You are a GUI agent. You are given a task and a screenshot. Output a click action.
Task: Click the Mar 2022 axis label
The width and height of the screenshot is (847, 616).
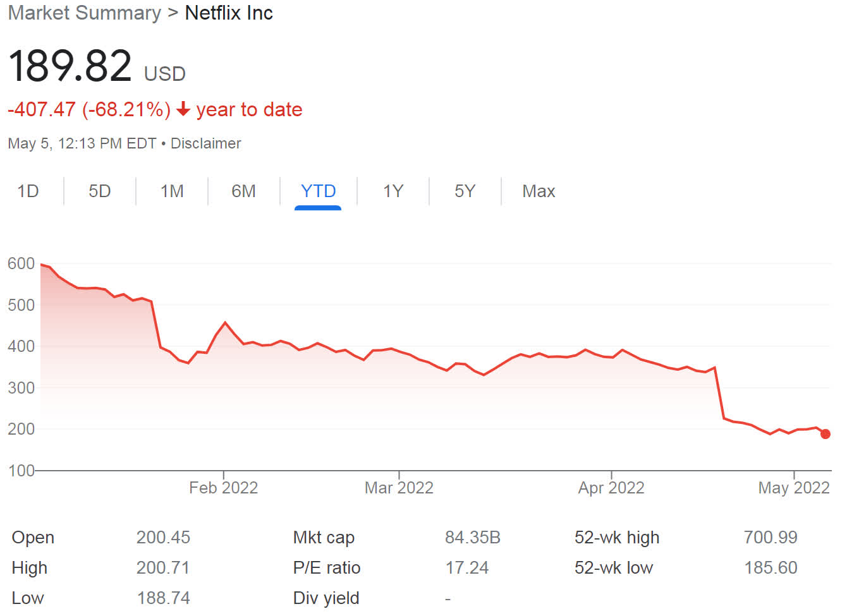click(x=399, y=488)
